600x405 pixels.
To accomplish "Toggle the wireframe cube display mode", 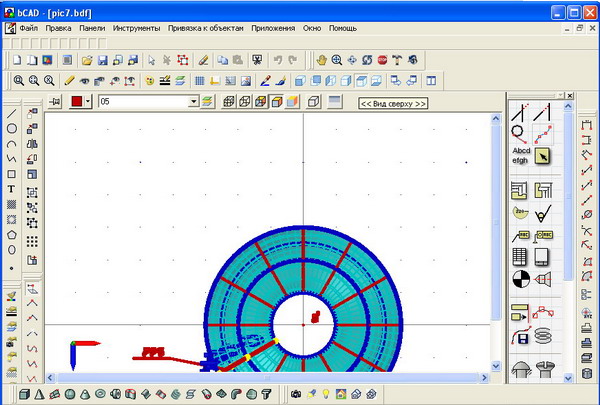I will point(227,102).
